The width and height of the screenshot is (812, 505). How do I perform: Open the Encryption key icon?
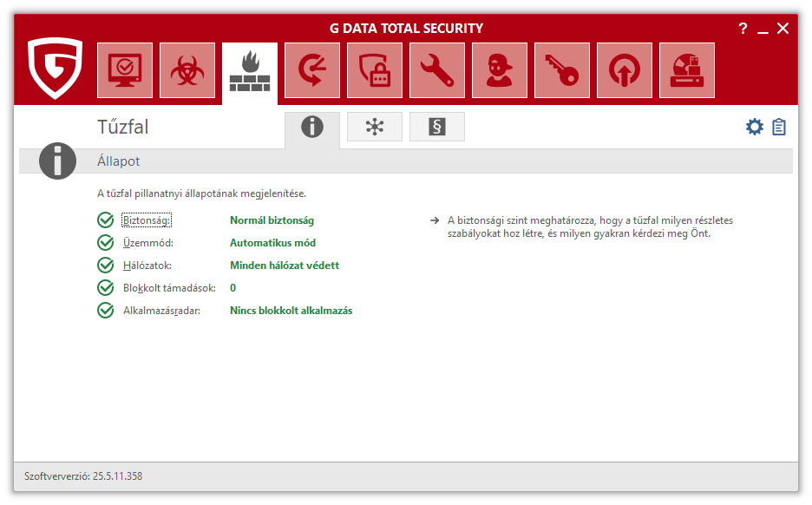click(562, 70)
